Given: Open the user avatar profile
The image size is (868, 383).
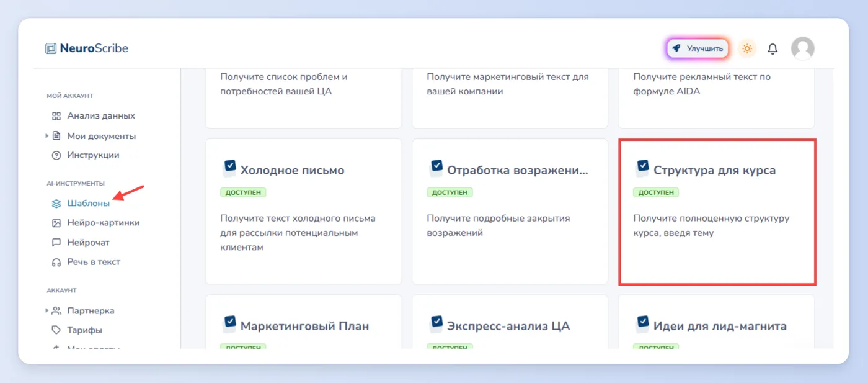Looking at the screenshot, I should (x=803, y=48).
